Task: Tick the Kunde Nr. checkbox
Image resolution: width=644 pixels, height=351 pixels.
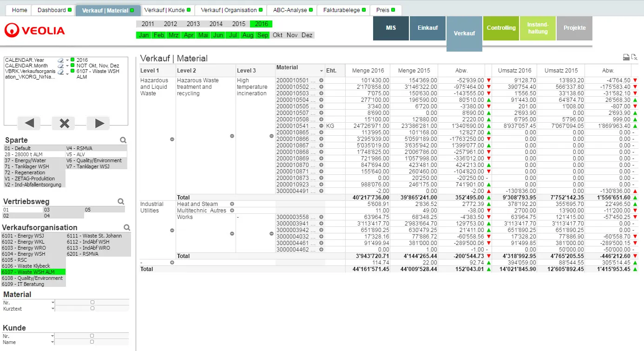Action: pyautogui.click(x=92, y=336)
